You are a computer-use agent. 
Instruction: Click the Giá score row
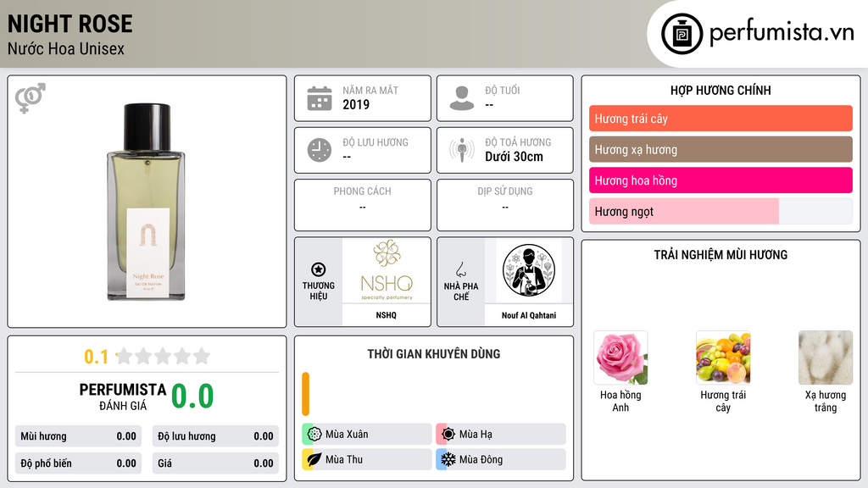(215, 463)
